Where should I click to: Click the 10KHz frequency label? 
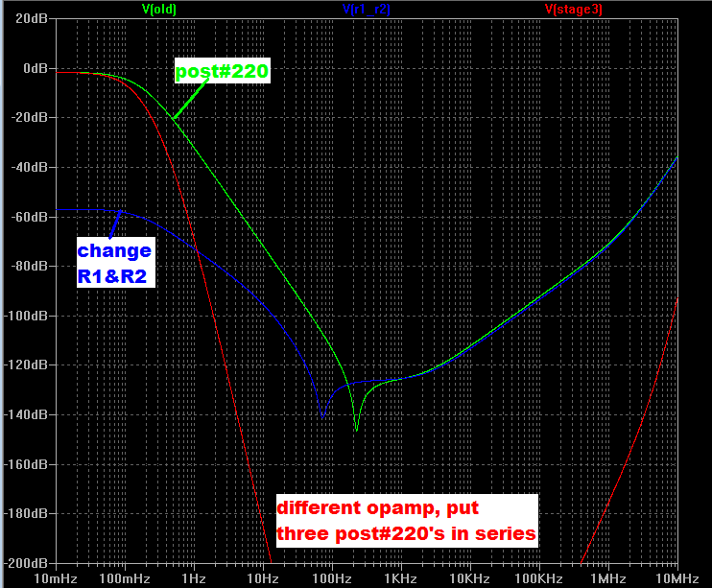pyautogui.click(x=469, y=579)
